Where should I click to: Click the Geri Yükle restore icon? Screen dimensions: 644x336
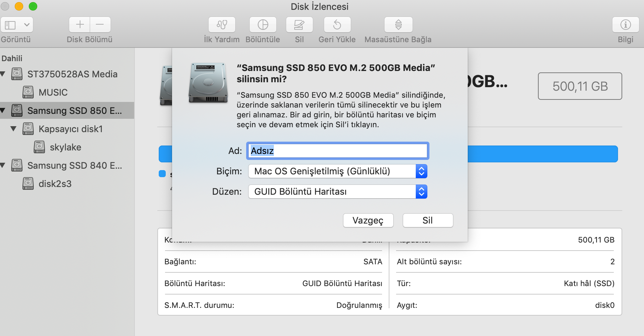pos(337,25)
